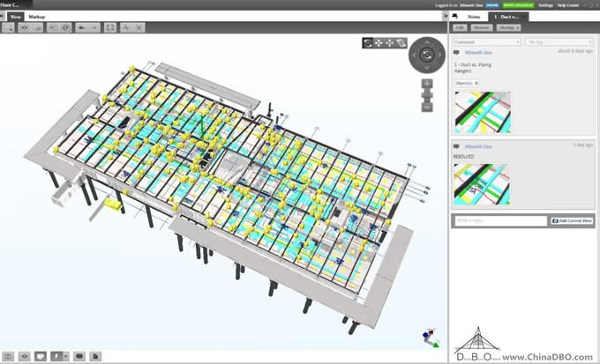Click the document icon in bottom toolbar

click(95, 356)
